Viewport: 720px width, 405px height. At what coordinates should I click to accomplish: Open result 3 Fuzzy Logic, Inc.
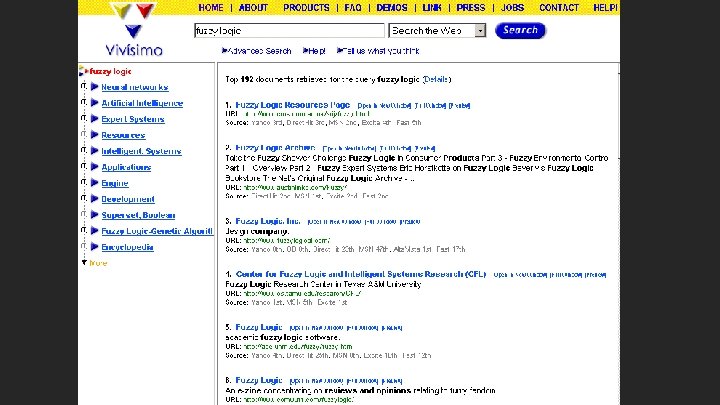[268, 221]
